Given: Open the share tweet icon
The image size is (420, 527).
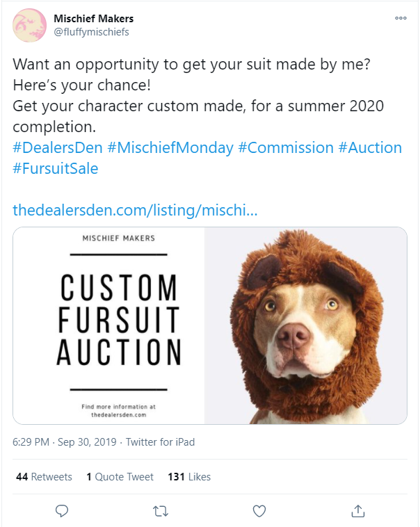Looking at the screenshot, I should [358, 511].
